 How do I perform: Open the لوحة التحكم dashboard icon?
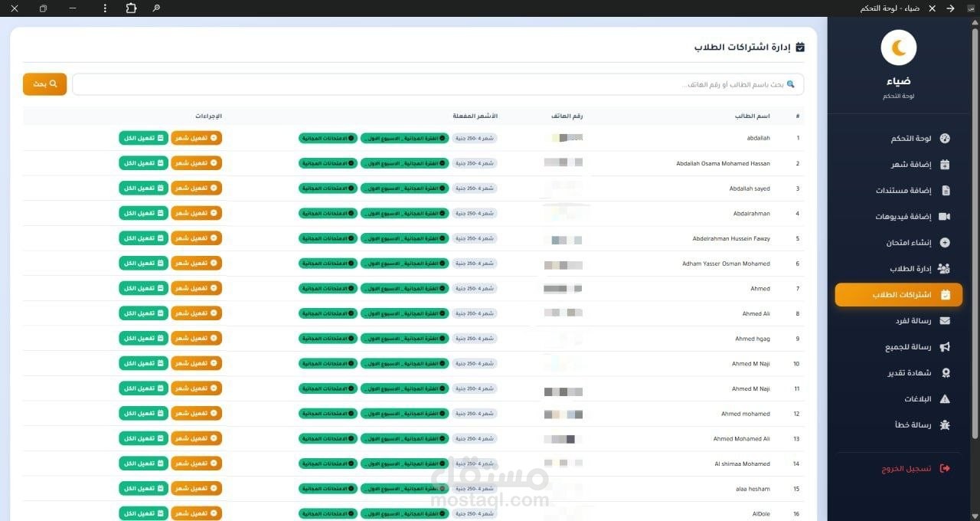pyautogui.click(x=945, y=139)
